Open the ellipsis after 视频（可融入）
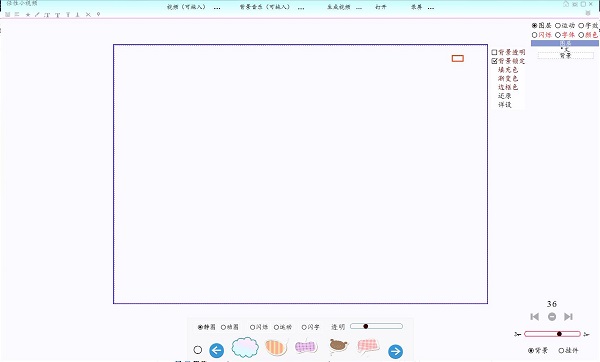600x362 pixels. pos(217,7)
